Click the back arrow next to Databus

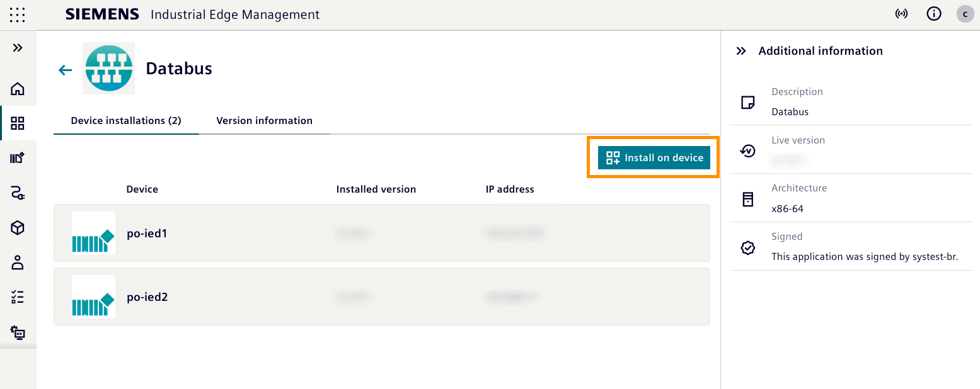tap(65, 70)
